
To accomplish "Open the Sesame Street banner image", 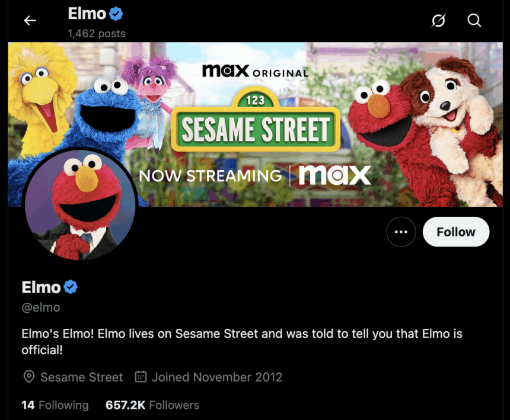I will [256, 124].
